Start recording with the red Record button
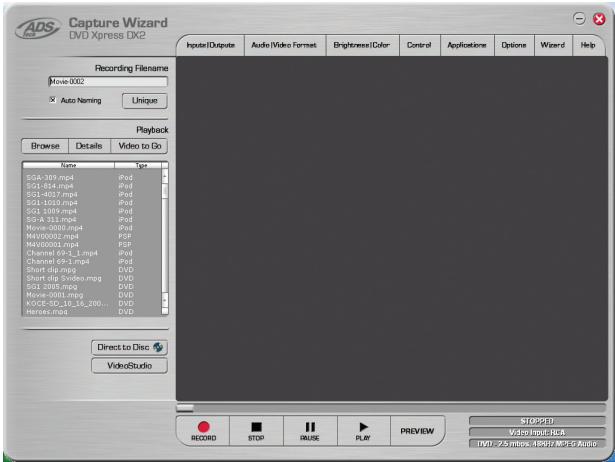This screenshot has width=615, height=462. (203, 431)
